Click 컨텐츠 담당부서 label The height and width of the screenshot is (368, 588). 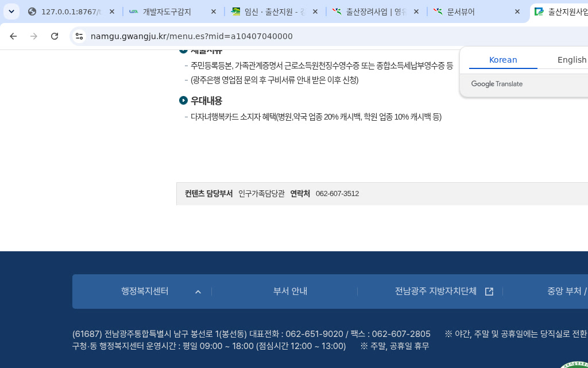(x=208, y=193)
